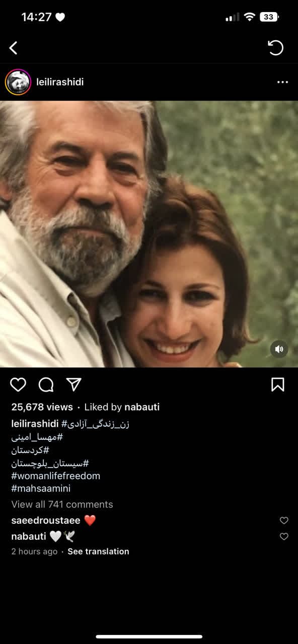Open leilirashidi's profile picture story ring
The image size is (298, 644).
[x=18, y=82]
